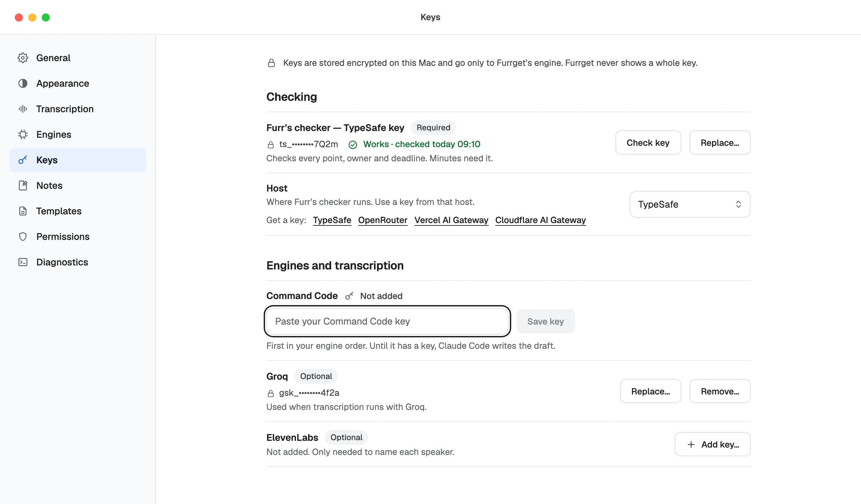
Task: Click the Check key button
Action: tap(648, 143)
